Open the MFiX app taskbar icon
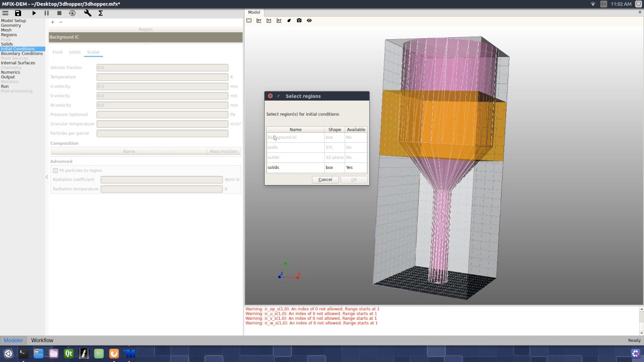The image size is (644, 362). coord(129,353)
